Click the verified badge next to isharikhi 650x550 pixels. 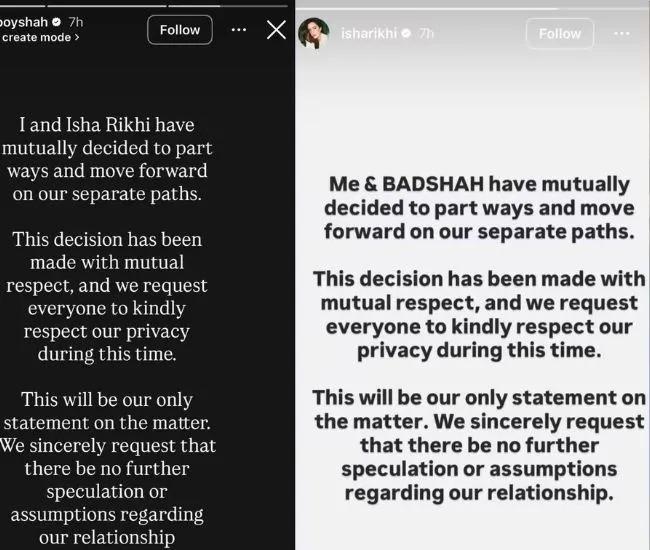tap(407, 33)
